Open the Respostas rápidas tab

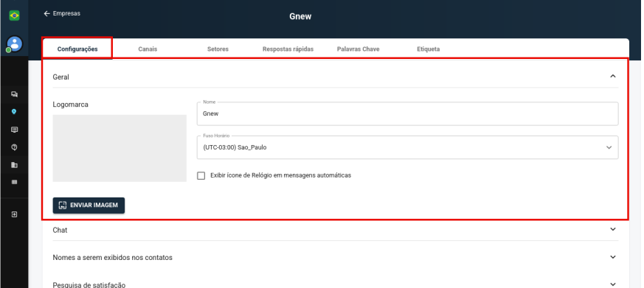(288, 49)
